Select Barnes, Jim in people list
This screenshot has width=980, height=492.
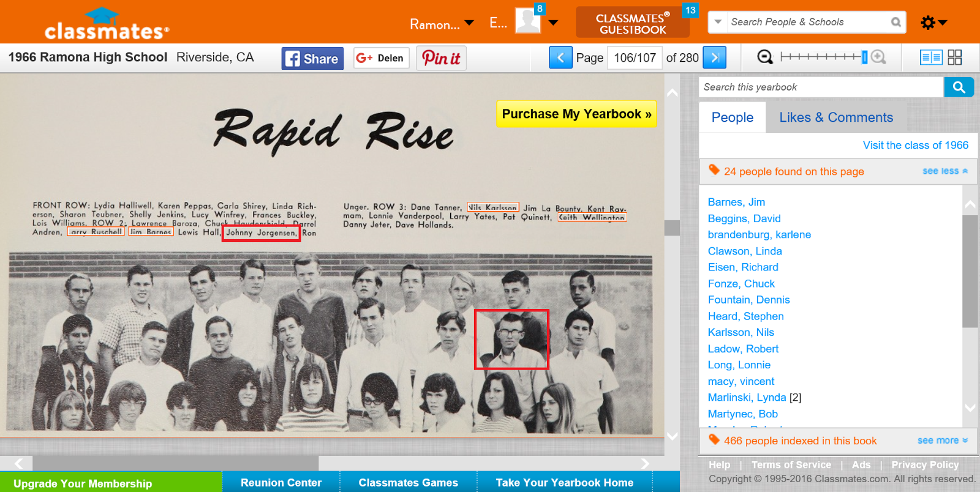point(736,202)
